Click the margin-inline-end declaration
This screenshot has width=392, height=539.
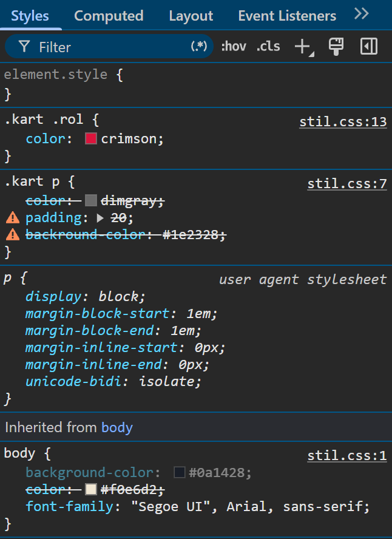tap(118, 364)
